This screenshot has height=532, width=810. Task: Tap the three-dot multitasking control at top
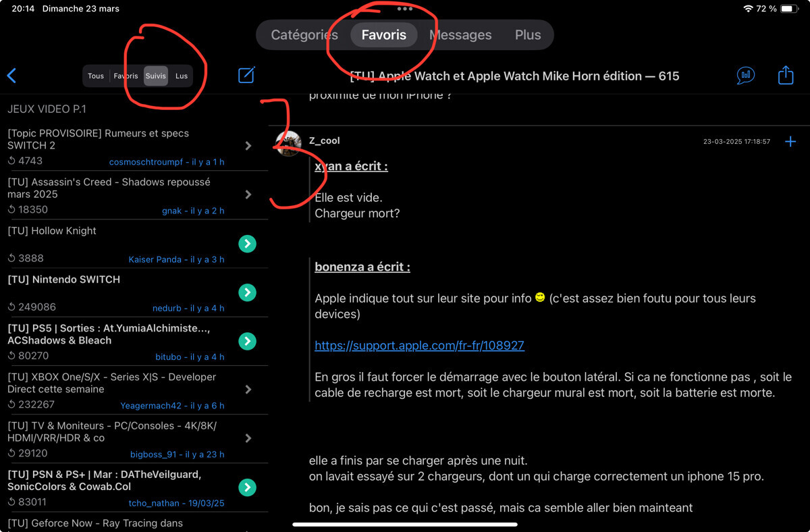(x=405, y=9)
